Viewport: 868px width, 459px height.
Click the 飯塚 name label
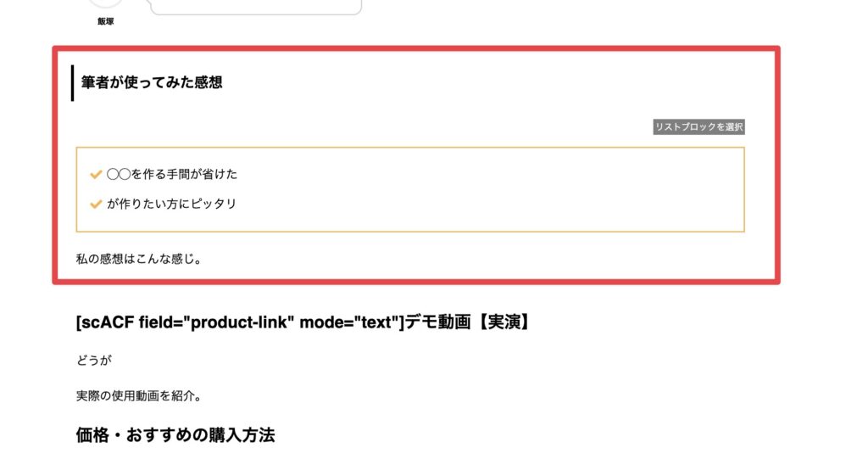click(x=106, y=21)
